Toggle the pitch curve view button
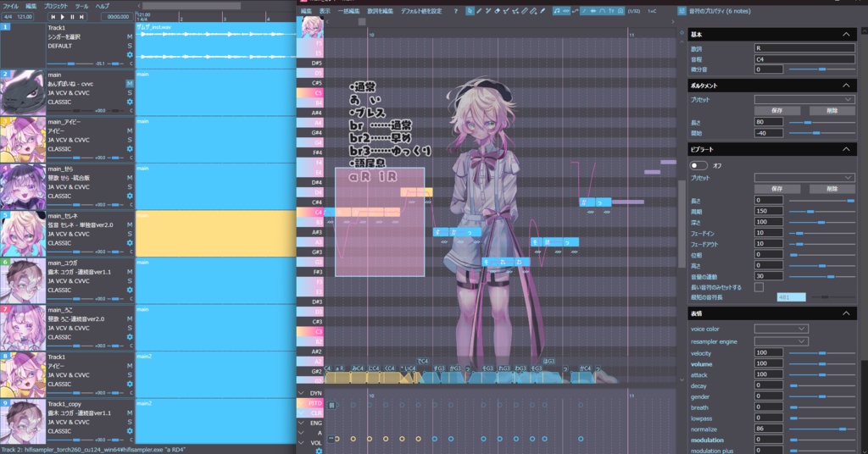This screenshot has width=868, height=454. tap(576, 11)
